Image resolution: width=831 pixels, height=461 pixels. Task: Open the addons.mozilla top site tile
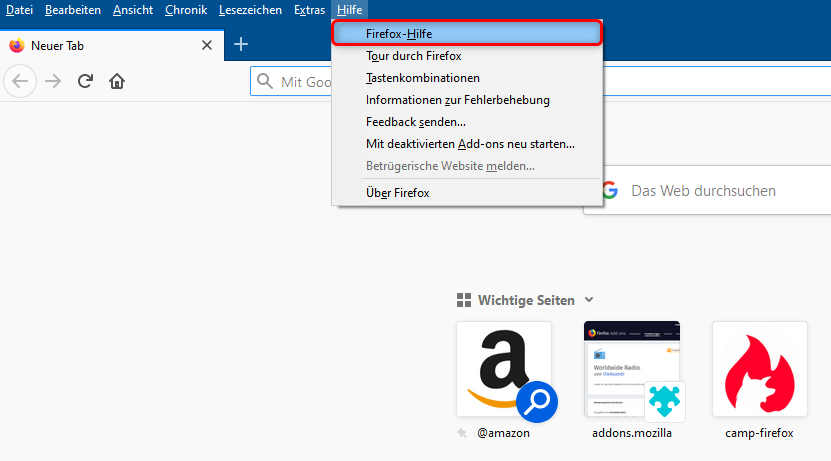(x=632, y=369)
